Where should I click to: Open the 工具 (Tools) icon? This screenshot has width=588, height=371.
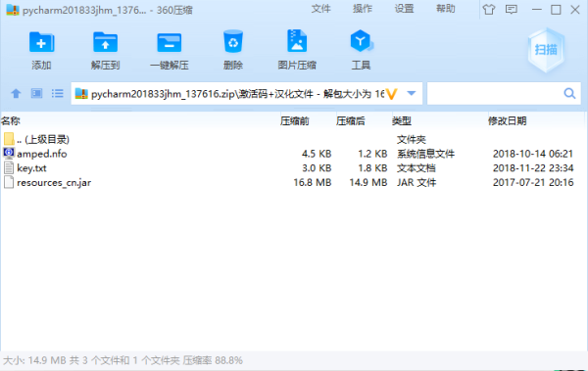tap(361, 41)
